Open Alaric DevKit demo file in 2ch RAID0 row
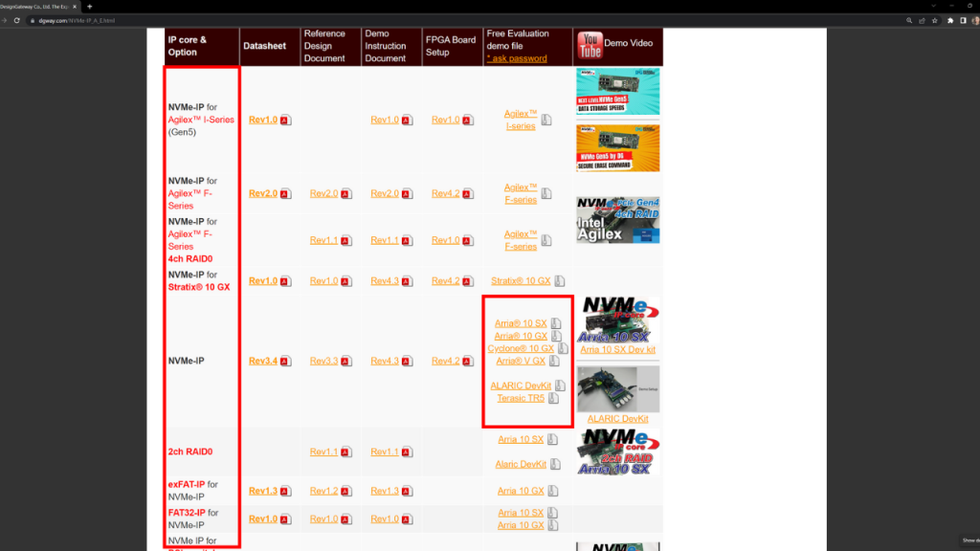The height and width of the screenshot is (551, 980). point(521,464)
